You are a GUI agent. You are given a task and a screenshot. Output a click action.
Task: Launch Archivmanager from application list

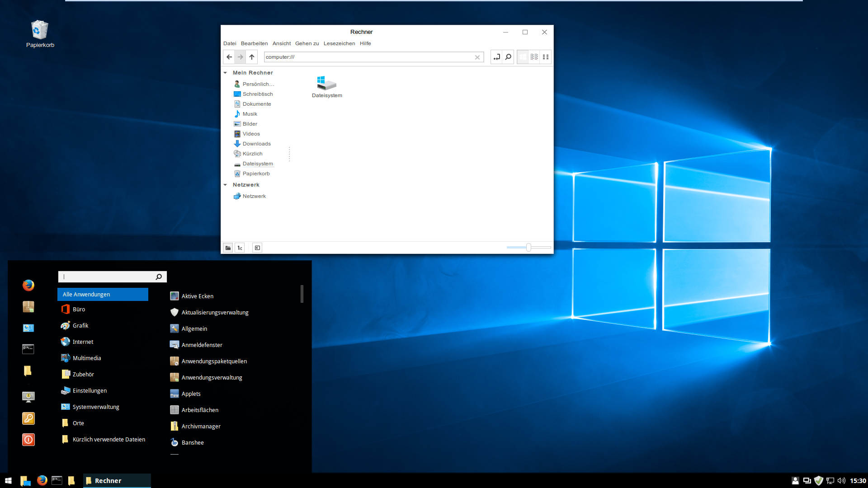click(201, 426)
